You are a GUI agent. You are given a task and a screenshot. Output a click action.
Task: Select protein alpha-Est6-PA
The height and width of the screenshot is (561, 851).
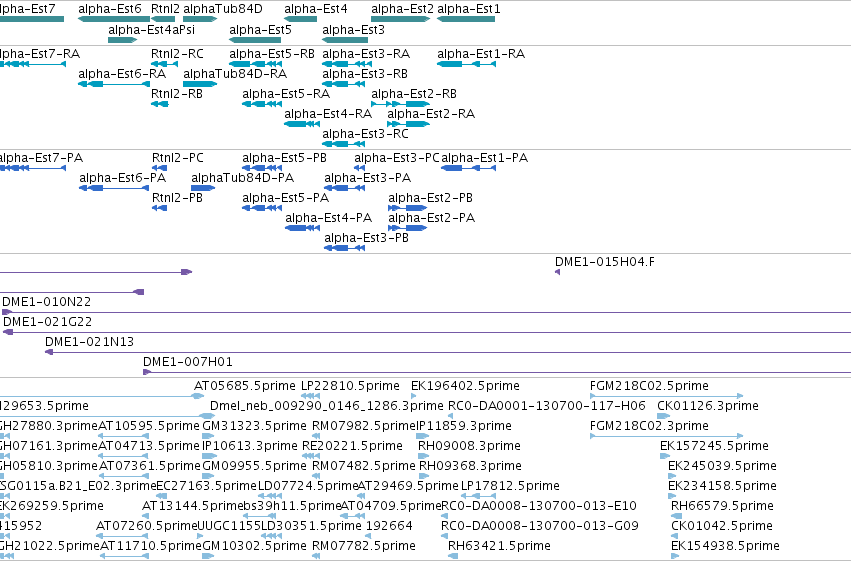(x=114, y=188)
